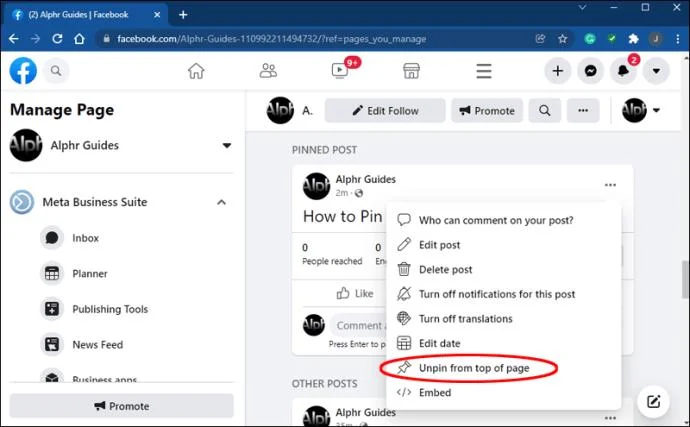Click the Alphr Guides author link under Other Posts
The width and height of the screenshot is (690, 427).
[x=365, y=412]
